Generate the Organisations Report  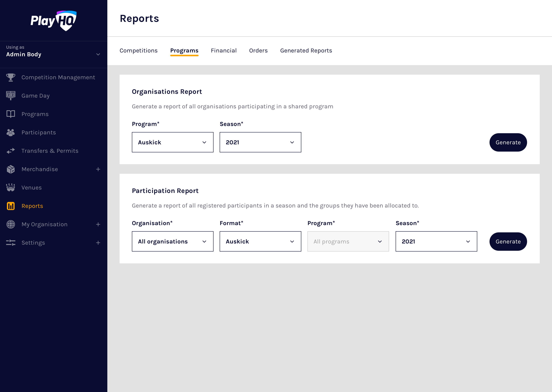(508, 142)
